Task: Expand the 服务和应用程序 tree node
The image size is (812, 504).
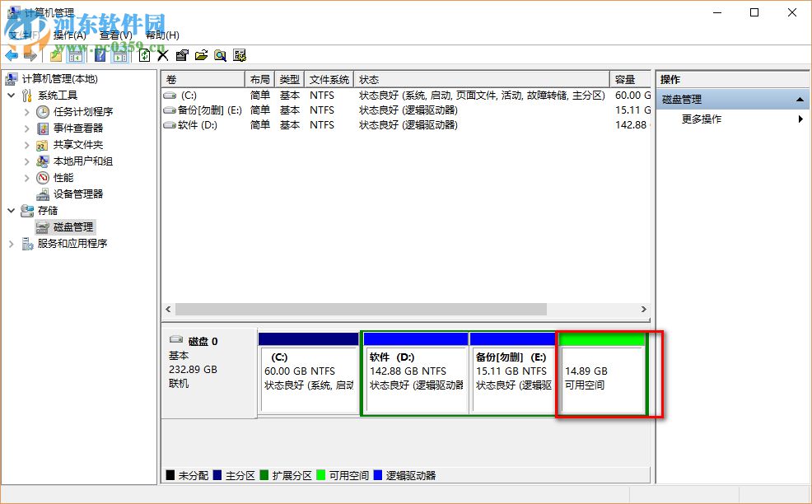Action: (10, 244)
